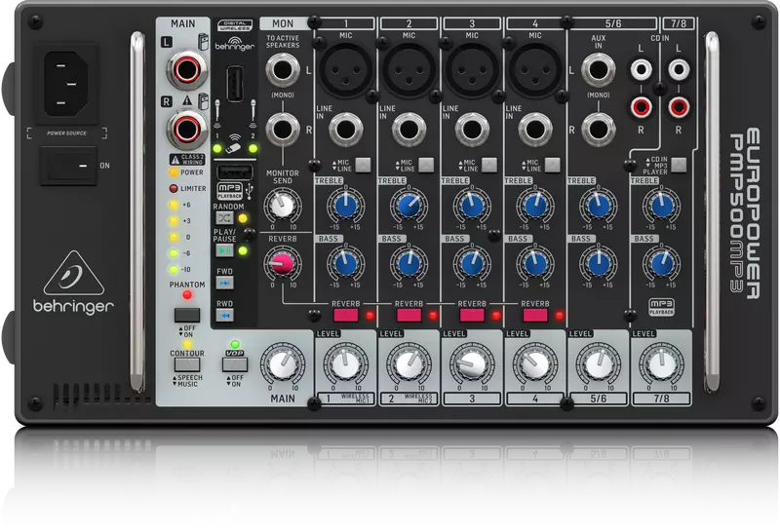This screenshot has width=780, height=532.
Task: Enable REVERB button on channel 1
Action: [346, 316]
